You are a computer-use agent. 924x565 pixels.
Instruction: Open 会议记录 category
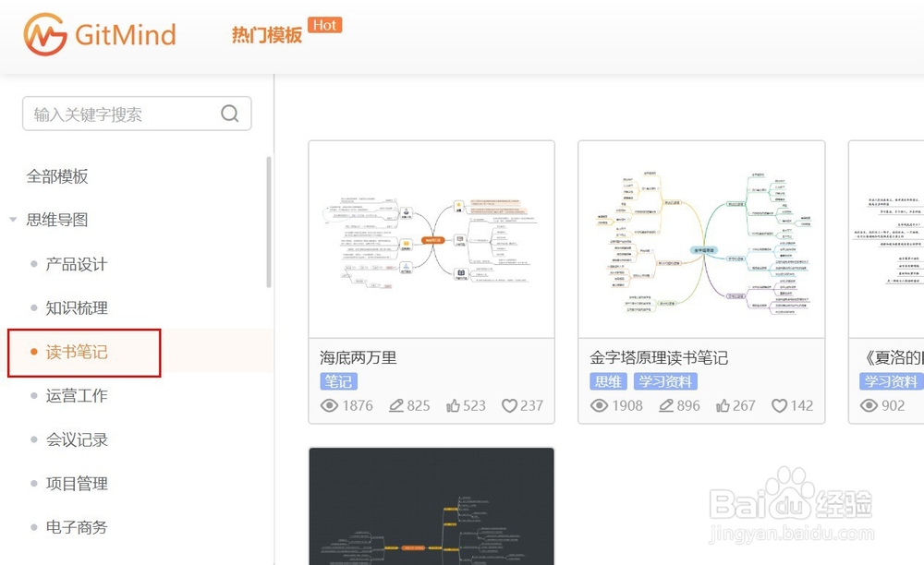pyautogui.click(x=77, y=439)
